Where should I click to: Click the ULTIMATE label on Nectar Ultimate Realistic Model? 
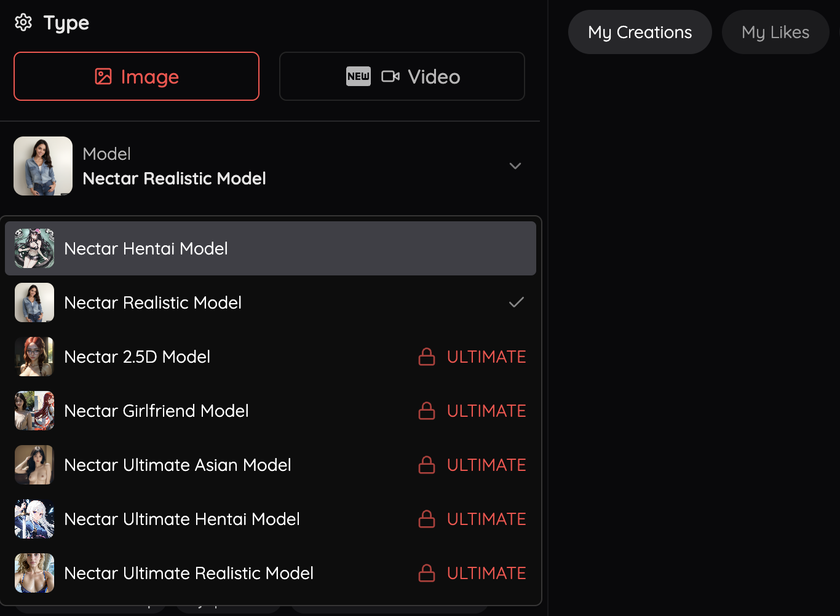point(486,572)
